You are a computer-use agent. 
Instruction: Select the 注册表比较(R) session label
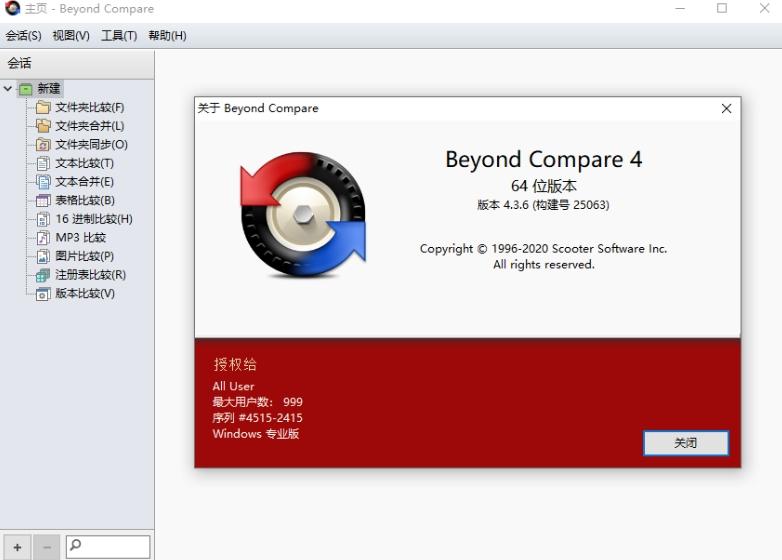click(90, 275)
